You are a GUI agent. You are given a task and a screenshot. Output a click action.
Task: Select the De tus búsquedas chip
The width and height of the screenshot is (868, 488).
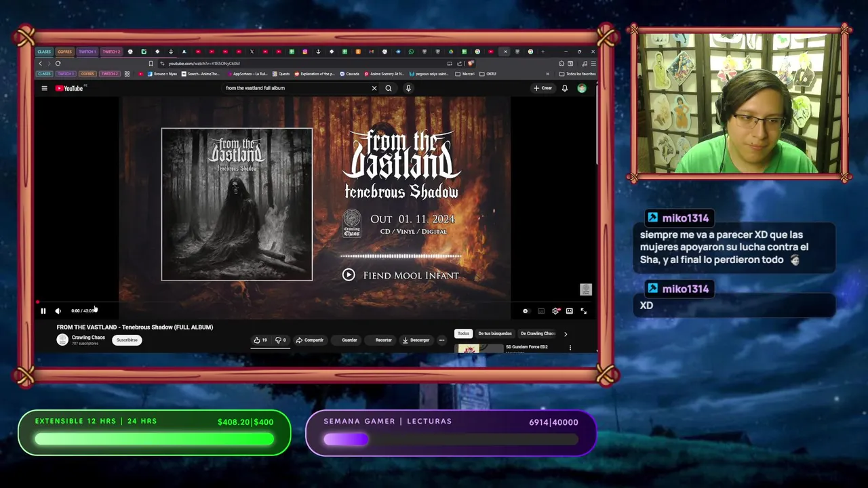click(495, 333)
